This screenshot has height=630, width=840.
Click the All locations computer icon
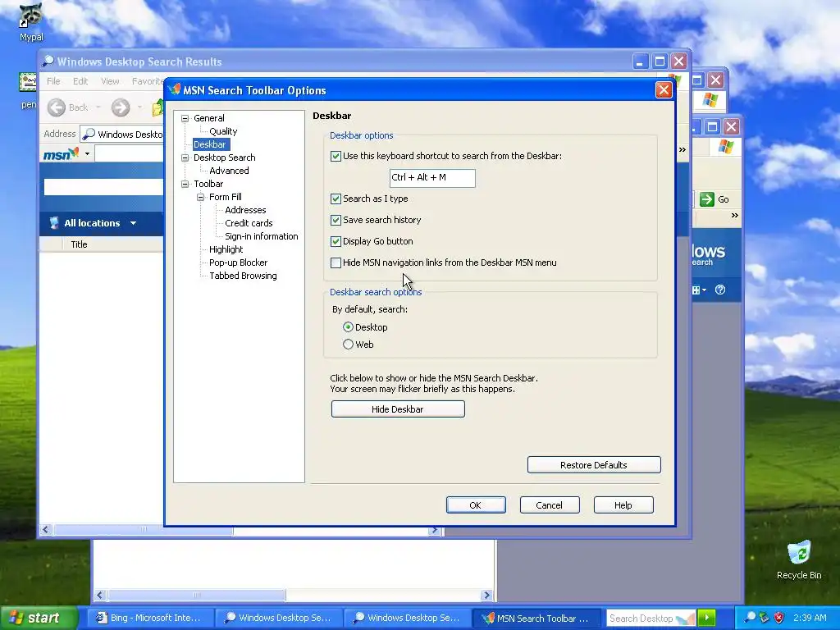coord(53,223)
